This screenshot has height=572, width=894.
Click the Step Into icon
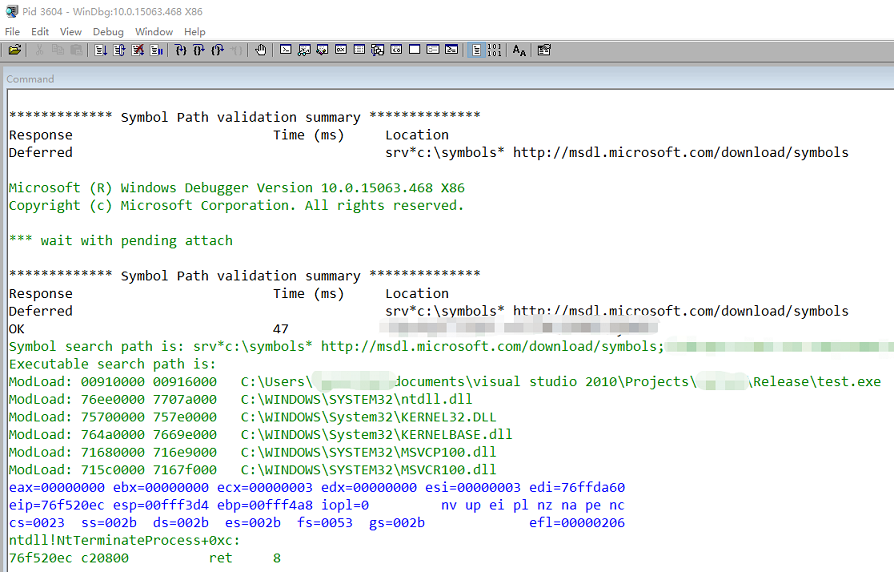tap(180, 50)
